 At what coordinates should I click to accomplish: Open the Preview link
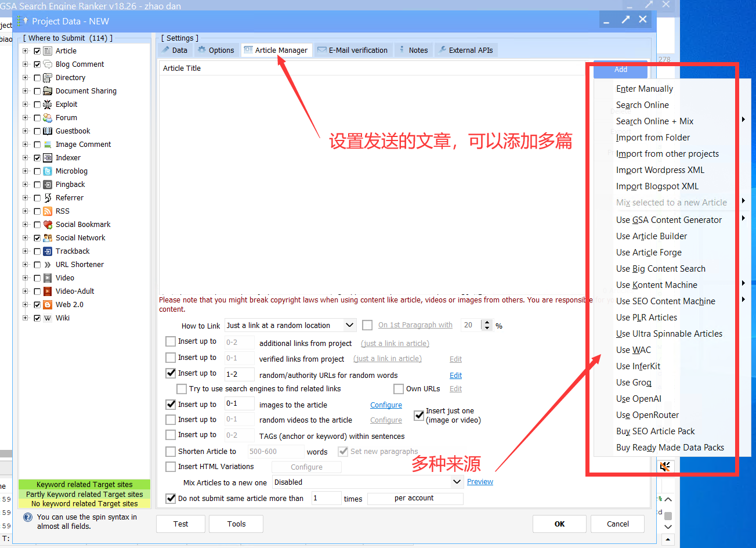coord(480,481)
